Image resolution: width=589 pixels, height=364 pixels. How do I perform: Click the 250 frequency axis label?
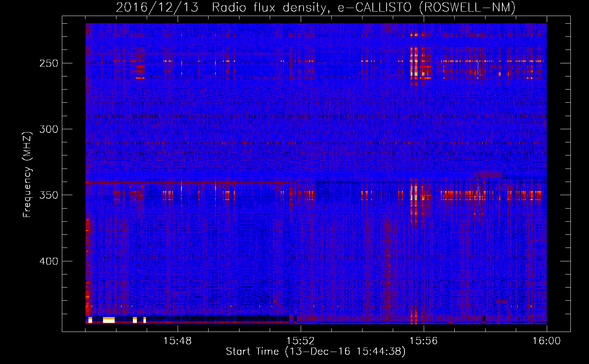tap(48, 63)
